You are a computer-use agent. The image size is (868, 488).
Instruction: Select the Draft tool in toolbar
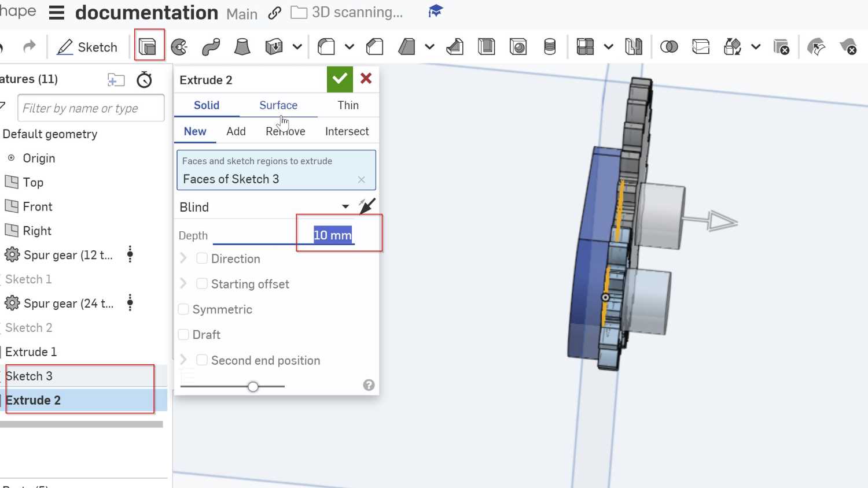[407, 46]
